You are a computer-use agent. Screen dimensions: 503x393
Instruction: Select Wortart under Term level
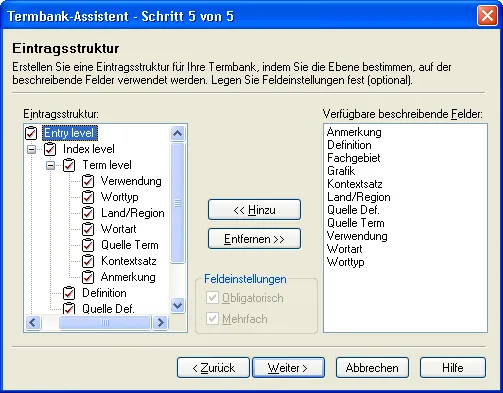click(119, 229)
